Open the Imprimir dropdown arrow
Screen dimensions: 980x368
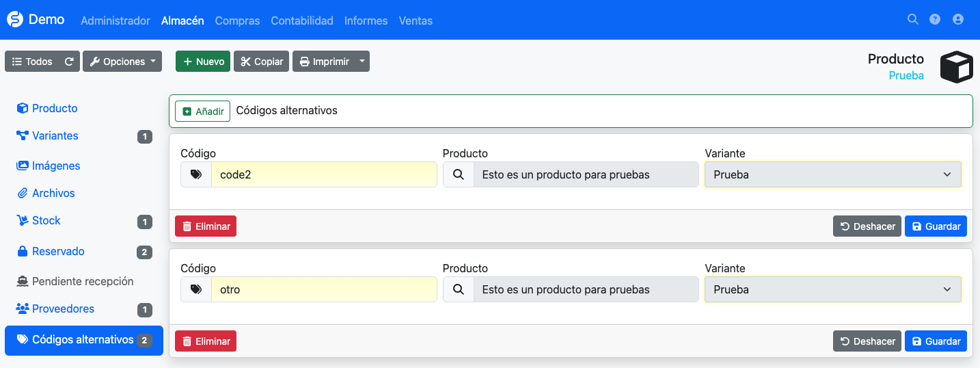[x=363, y=62]
